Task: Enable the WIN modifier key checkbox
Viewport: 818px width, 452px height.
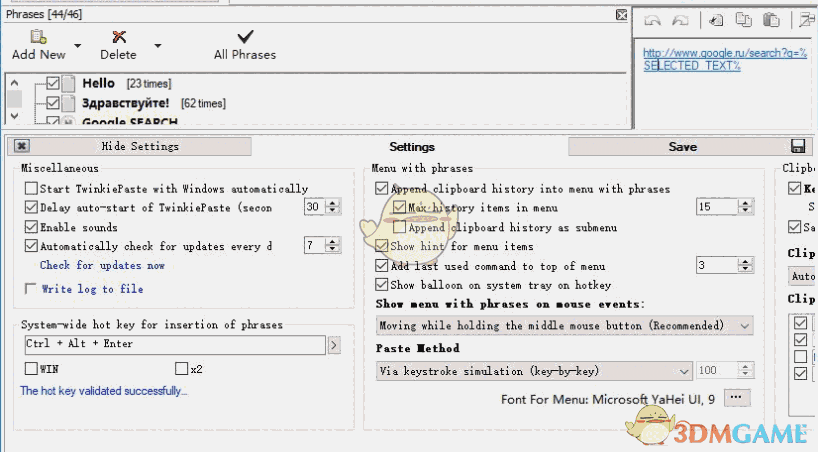Action: (x=31, y=369)
